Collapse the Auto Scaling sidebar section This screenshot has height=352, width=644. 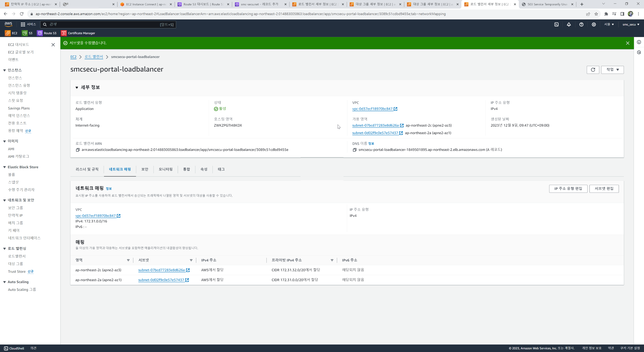tap(5, 282)
